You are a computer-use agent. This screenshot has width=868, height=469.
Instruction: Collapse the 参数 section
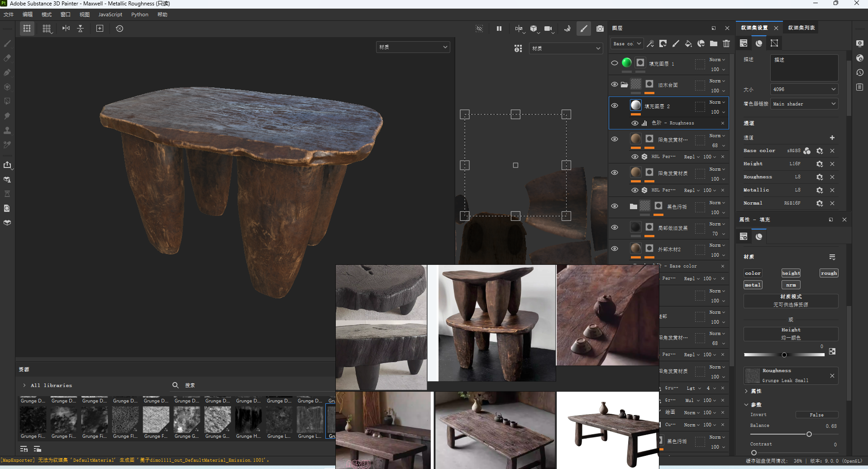[x=746, y=405]
